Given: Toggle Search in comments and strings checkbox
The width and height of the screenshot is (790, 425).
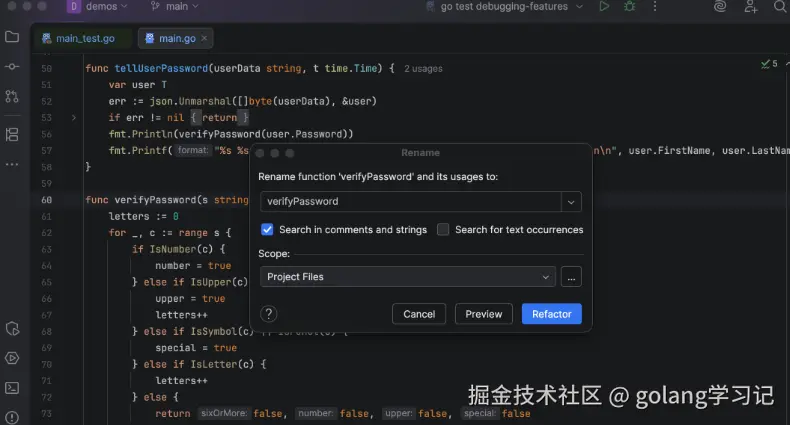Looking at the screenshot, I should (267, 230).
